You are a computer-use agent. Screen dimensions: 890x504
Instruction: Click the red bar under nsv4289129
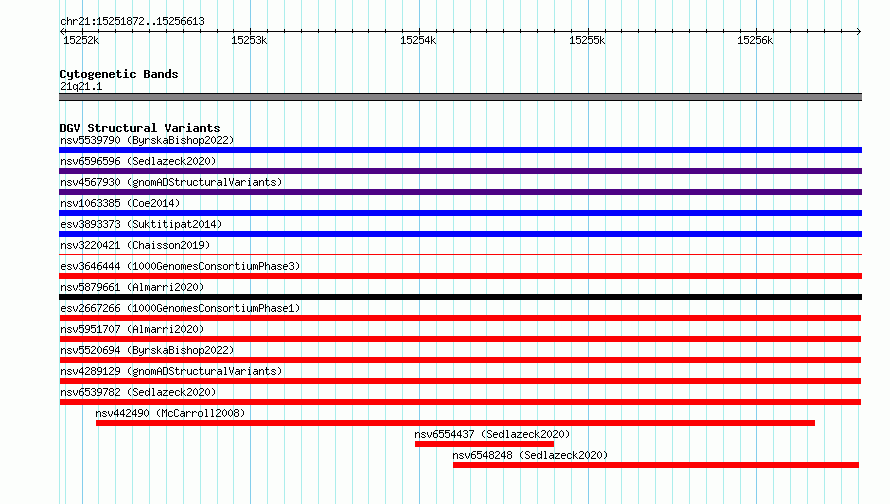pyautogui.click(x=460, y=381)
